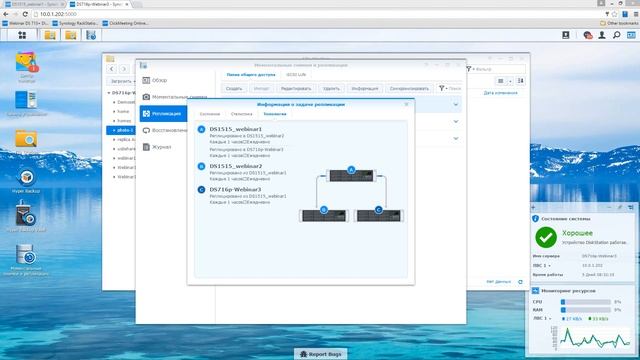The image size is (640, 360).
Task: Open the DSM main menu grid icon
Action: (x=22, y=36)
